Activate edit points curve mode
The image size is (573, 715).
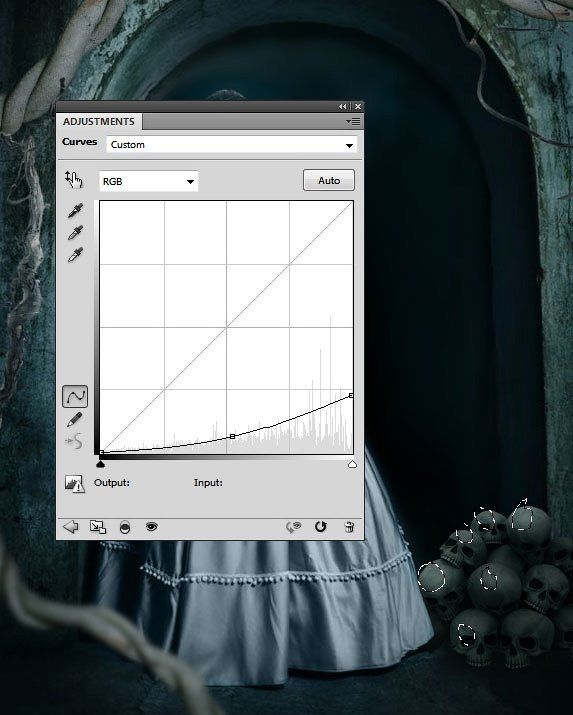coord(75,396)
